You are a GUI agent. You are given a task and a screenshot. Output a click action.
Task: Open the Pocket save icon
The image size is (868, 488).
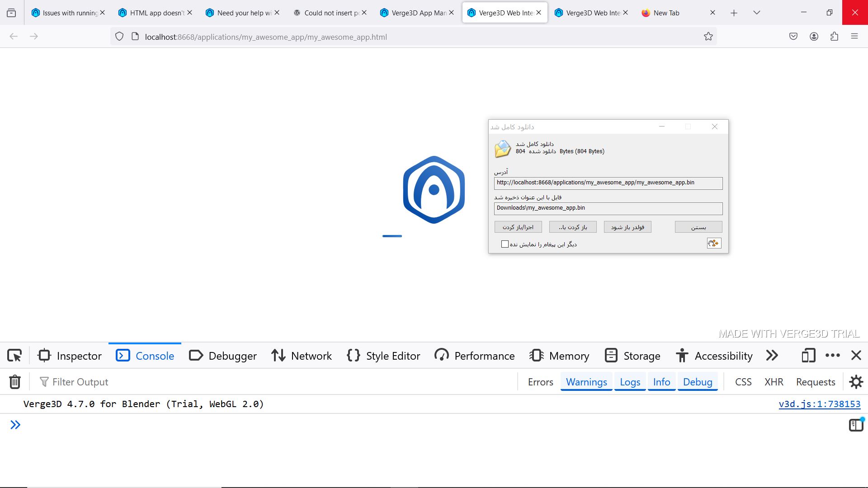[793, 37]
